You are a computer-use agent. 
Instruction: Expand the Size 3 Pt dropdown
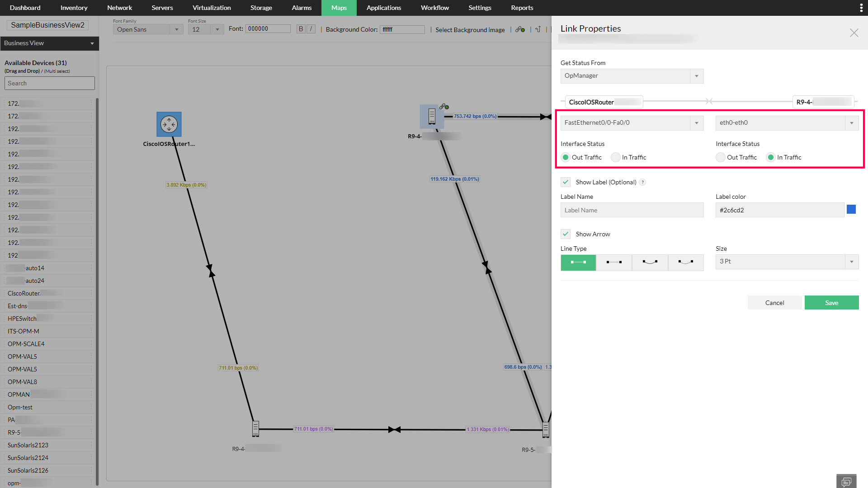coord(852,262)
